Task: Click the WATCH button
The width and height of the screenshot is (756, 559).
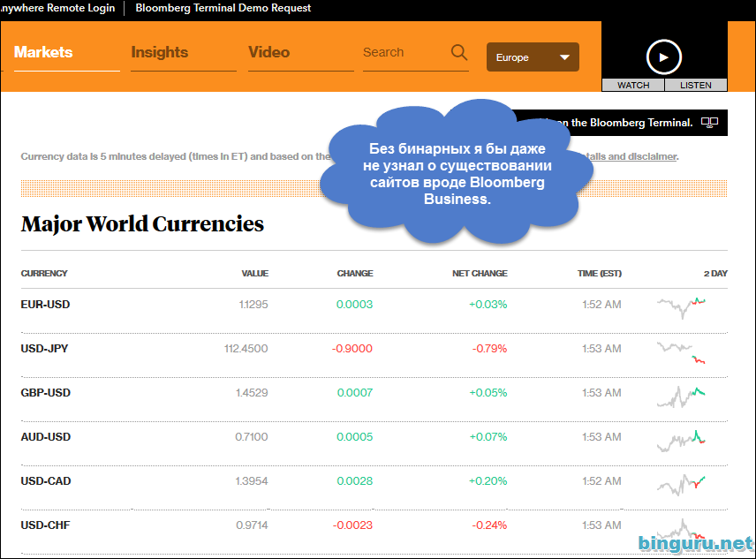Action: pos(633,85)
